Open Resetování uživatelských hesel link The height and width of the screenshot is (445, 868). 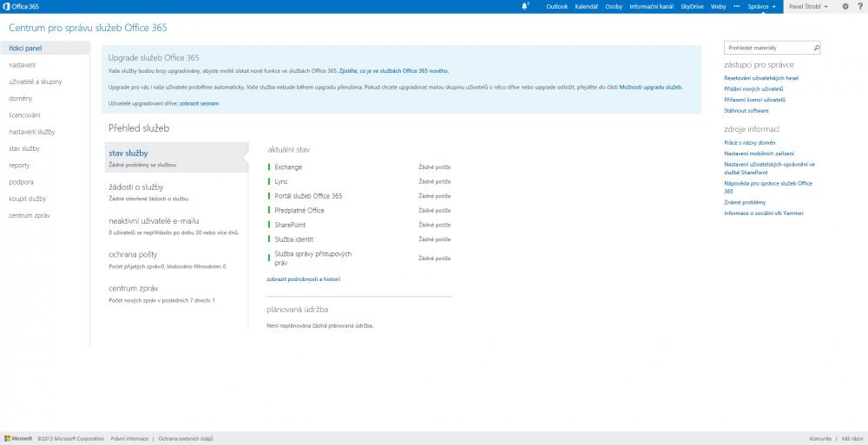tap(761, 78)
